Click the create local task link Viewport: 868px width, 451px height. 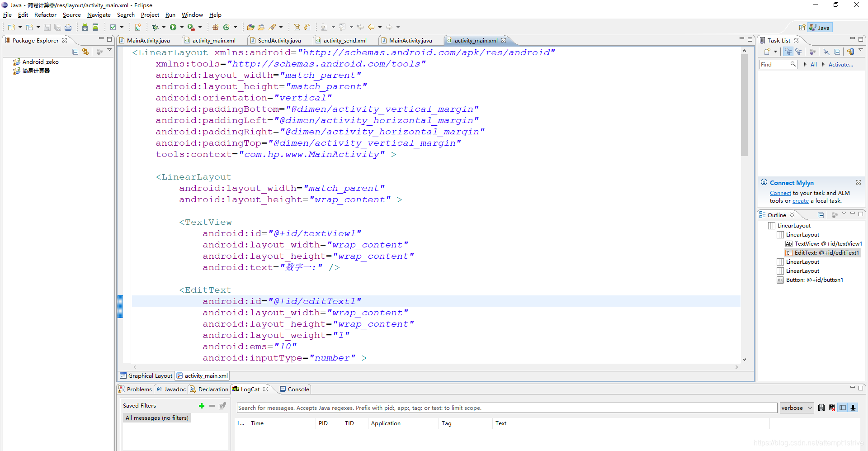800,201
